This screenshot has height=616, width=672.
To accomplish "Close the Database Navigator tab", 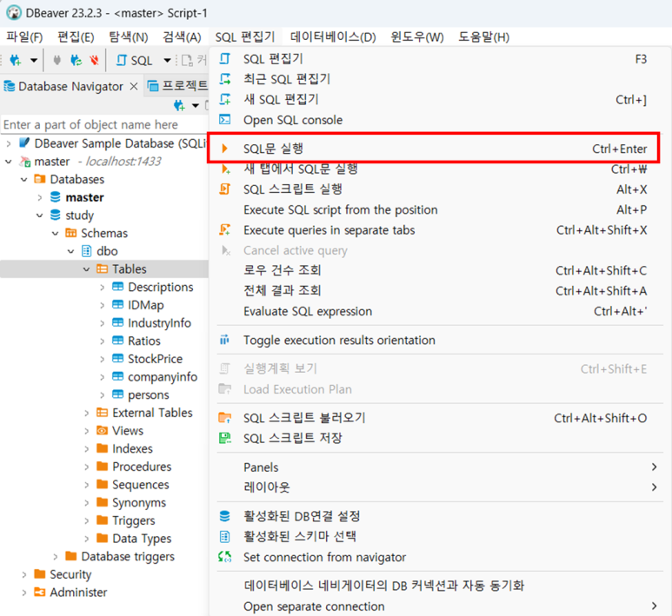I will point(134,87).
